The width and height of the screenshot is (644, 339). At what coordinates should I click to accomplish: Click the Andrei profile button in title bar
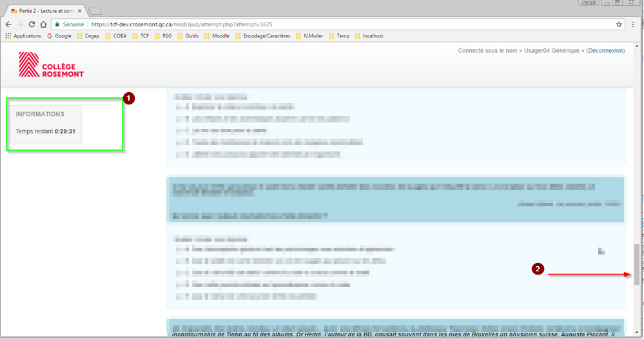click(x=589, y=3)
